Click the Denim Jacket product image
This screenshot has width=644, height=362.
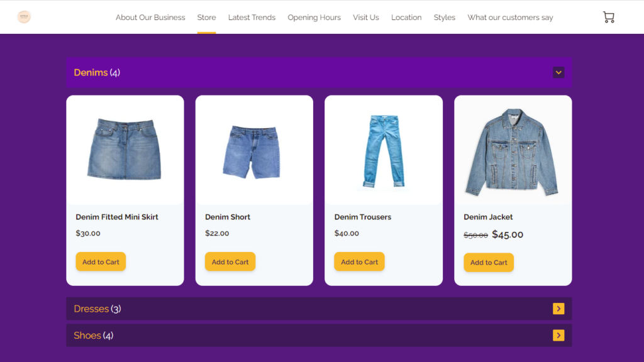[x=513, y=151]
